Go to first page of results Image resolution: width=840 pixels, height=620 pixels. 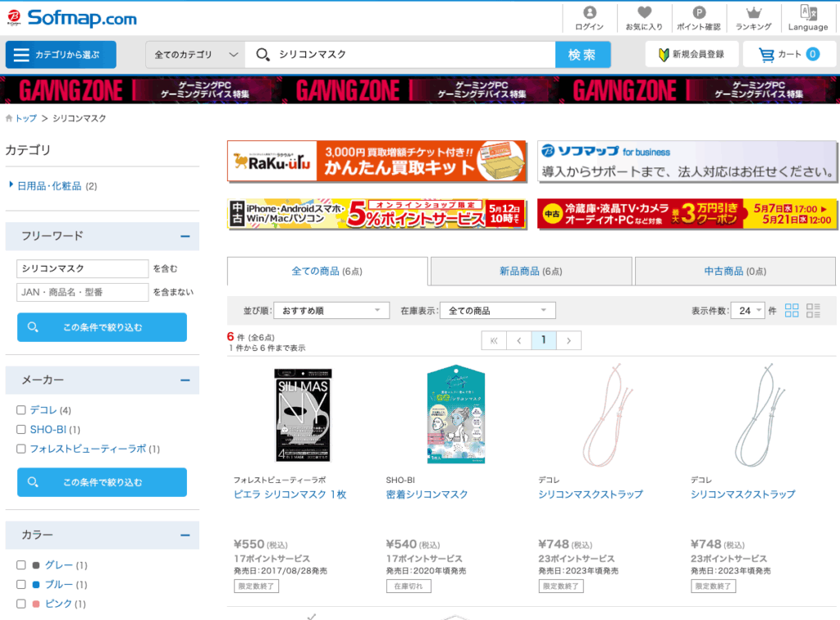point(494,340)
